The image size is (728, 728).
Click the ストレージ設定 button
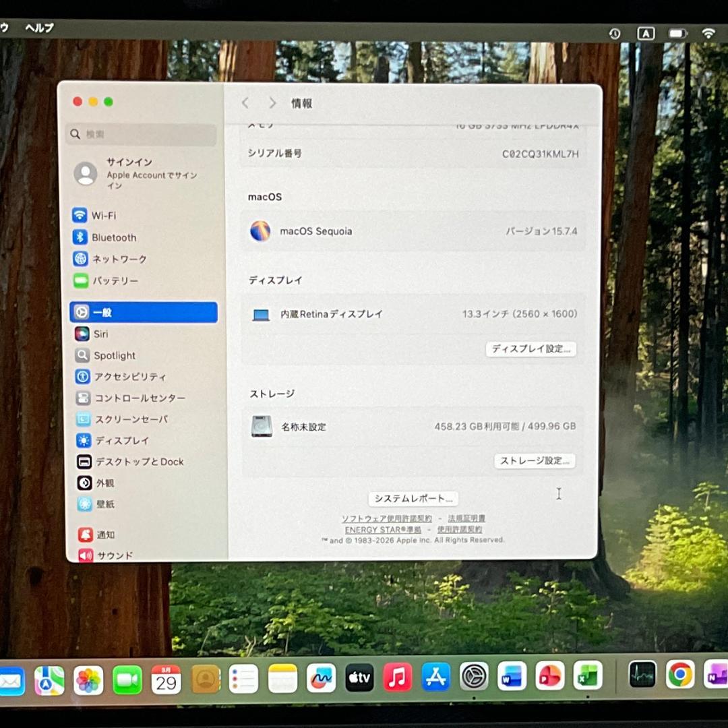tap(535, 460)
